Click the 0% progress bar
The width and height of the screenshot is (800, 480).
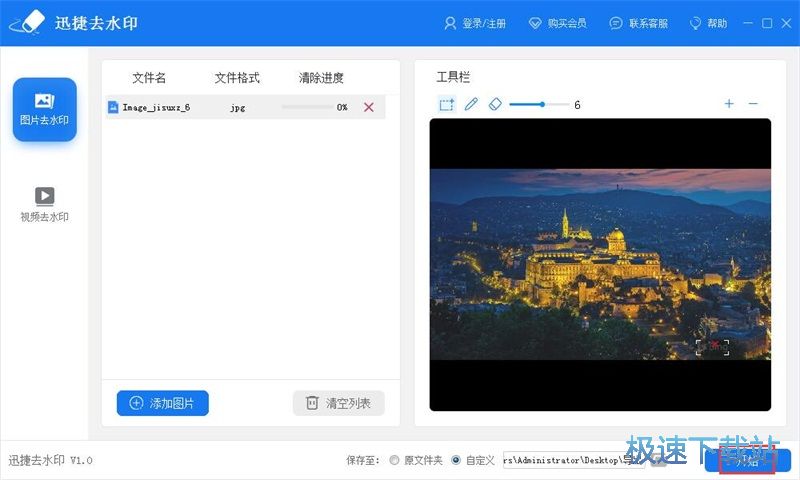point(307,107)
